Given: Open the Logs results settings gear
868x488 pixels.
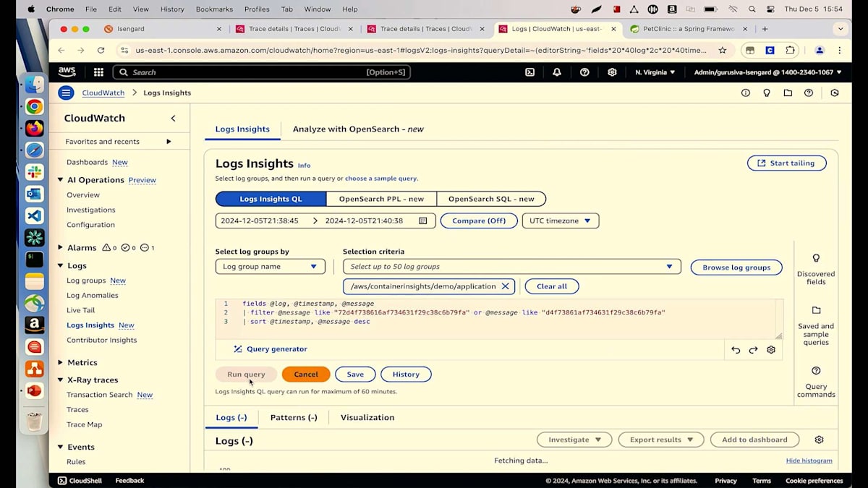Looking at the screenshot, I should click(x=819, y=440).
